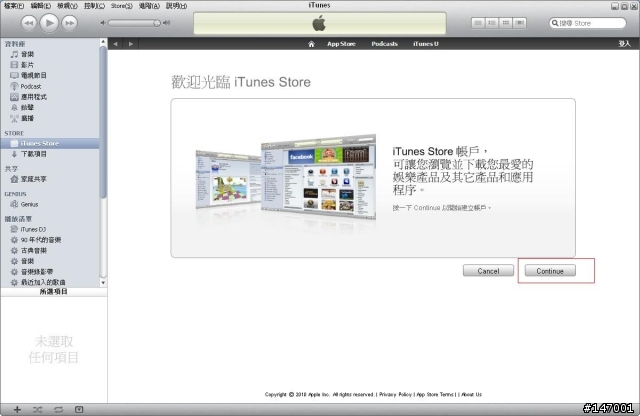Viewport: 640px width, 416px height.
Task: Click the Apple logo status display
Action: (x=320, y=23)
